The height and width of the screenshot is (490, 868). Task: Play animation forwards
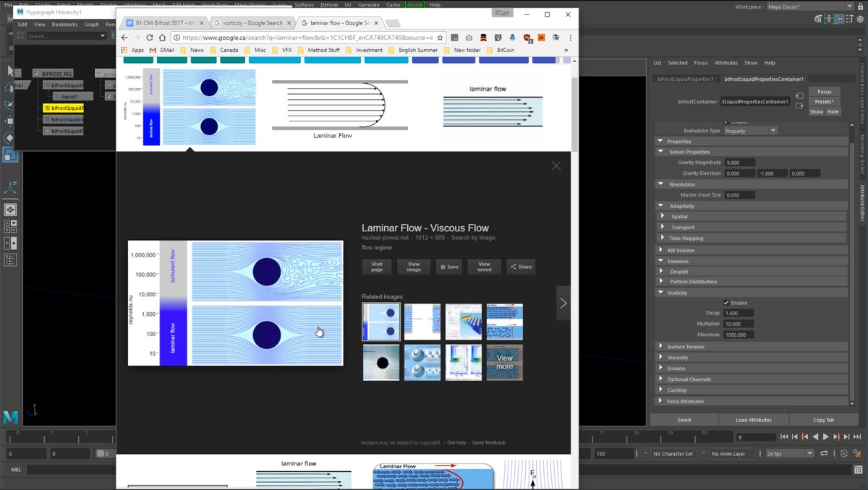click(826, 437)
